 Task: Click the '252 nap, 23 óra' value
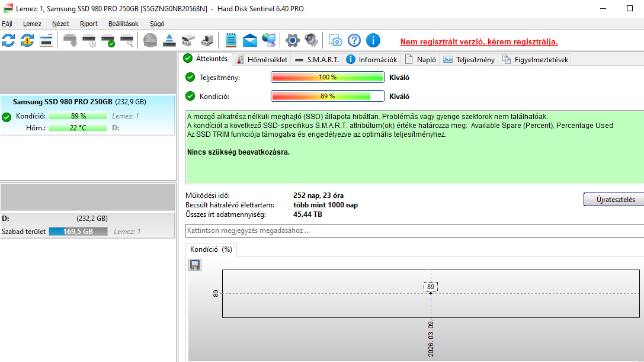(x=318, y=196)
